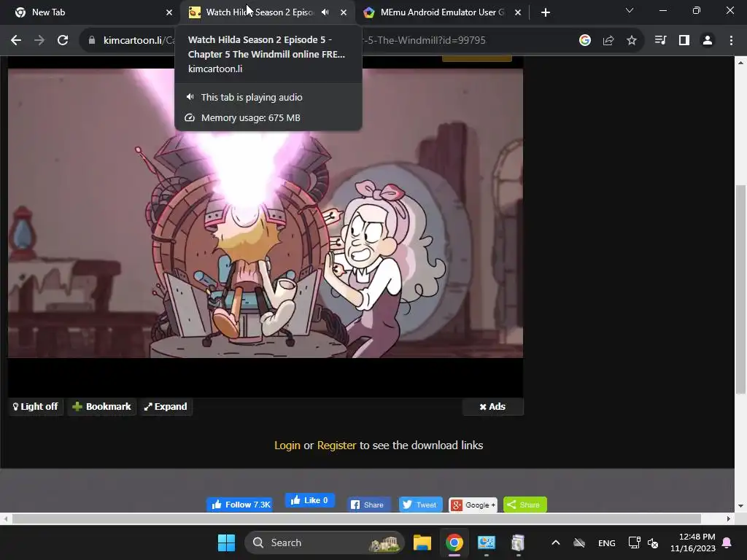This screenshot has width=747, height=560.
Task: Go back to the previous page
Action: (16, 41)
